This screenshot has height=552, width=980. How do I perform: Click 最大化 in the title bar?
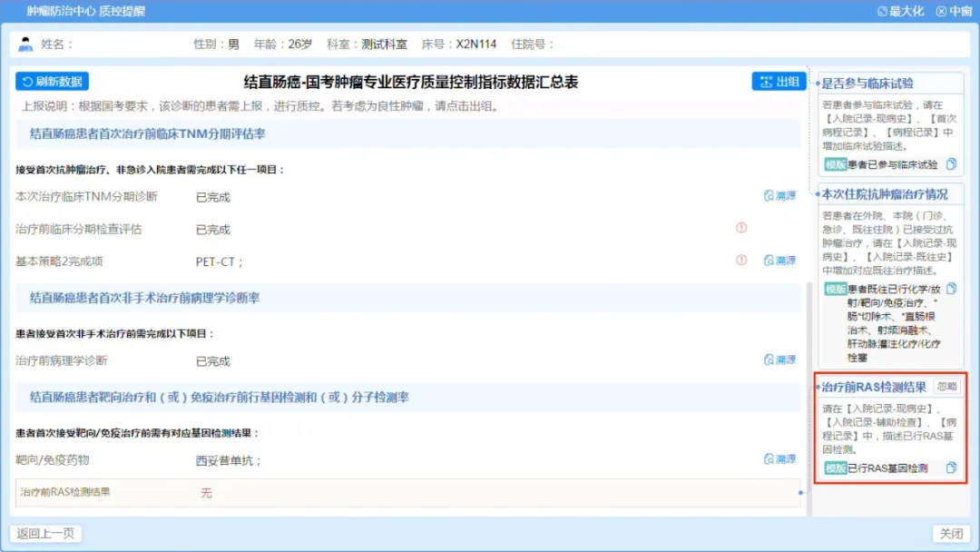pos(901,11)
